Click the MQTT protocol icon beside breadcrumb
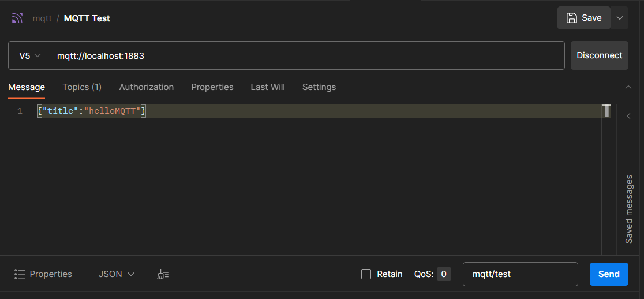The image size is (644, 299). [x=17, y=18]
